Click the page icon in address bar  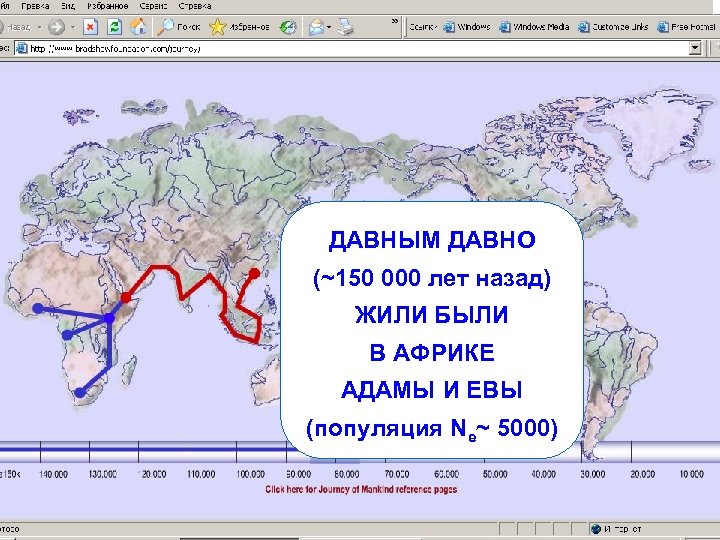pyautogui.click(x=22, y=48)
